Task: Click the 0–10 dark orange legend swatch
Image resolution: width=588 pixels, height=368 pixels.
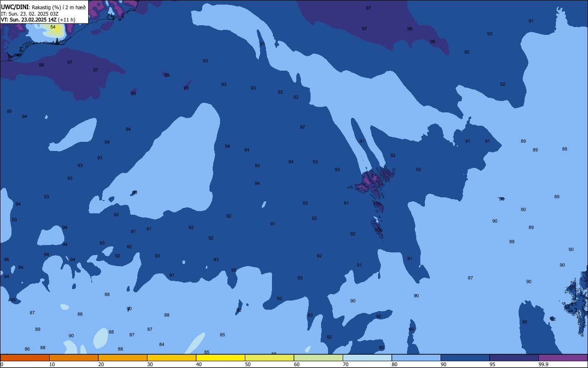Action: tap(25, 357)
